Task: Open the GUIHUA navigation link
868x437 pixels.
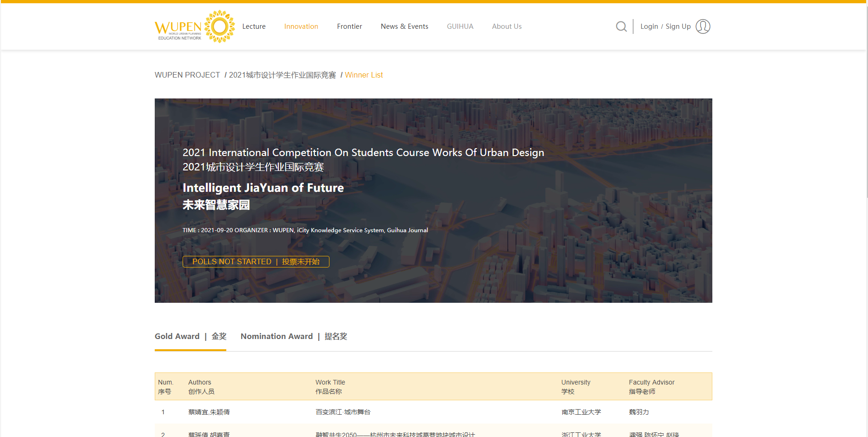Action: coord(460,26)
